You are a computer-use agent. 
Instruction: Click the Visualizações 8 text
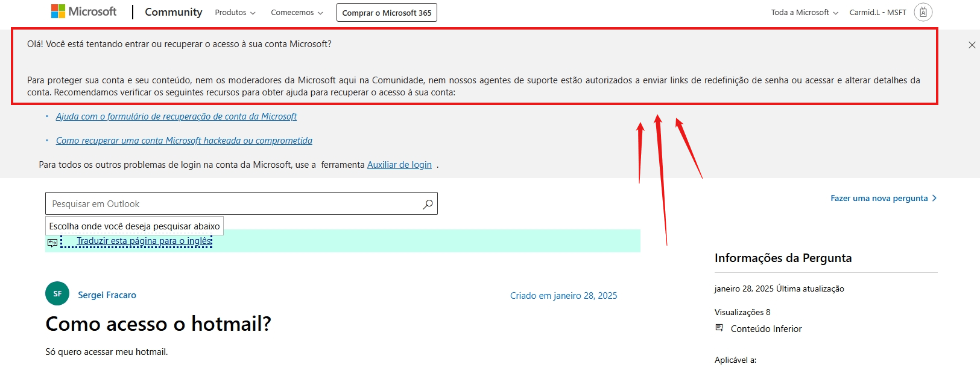[x=742, y=312]
